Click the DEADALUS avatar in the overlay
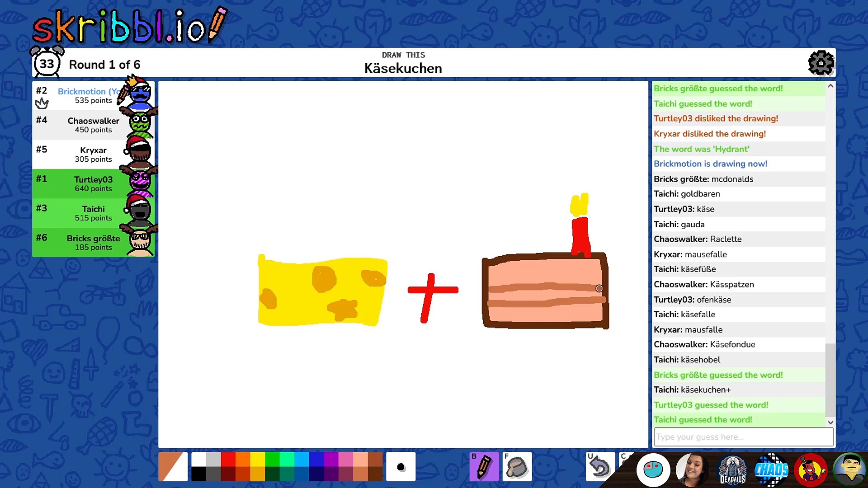The width and height of the screenshot is (868, 488). coord(732,470)
